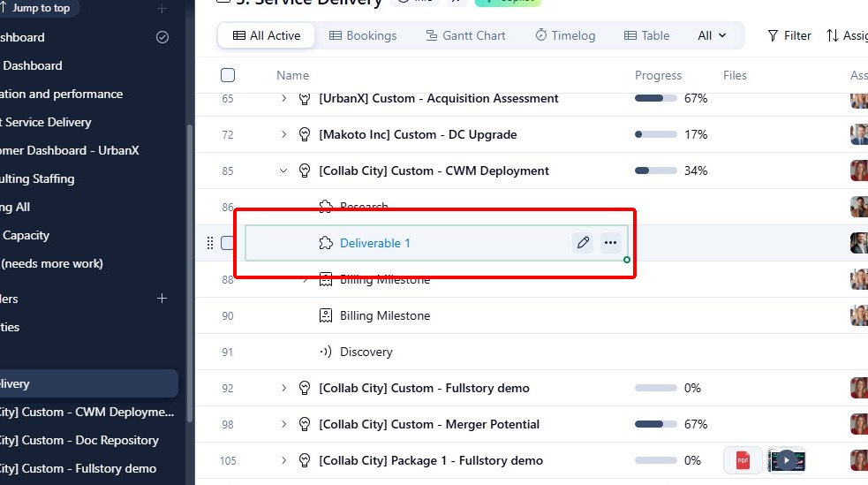This screenshot has width=868, height=485.
Task: Switch to the Table tab
Action: pos(646,35)
